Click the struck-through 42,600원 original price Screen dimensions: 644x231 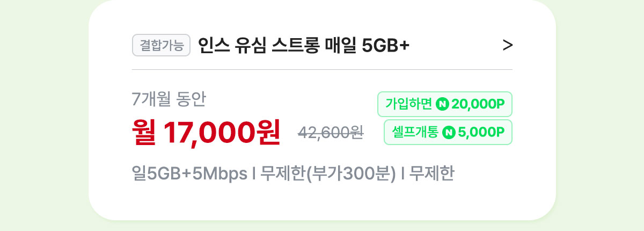pyautogui.click(x=331, y=133)
